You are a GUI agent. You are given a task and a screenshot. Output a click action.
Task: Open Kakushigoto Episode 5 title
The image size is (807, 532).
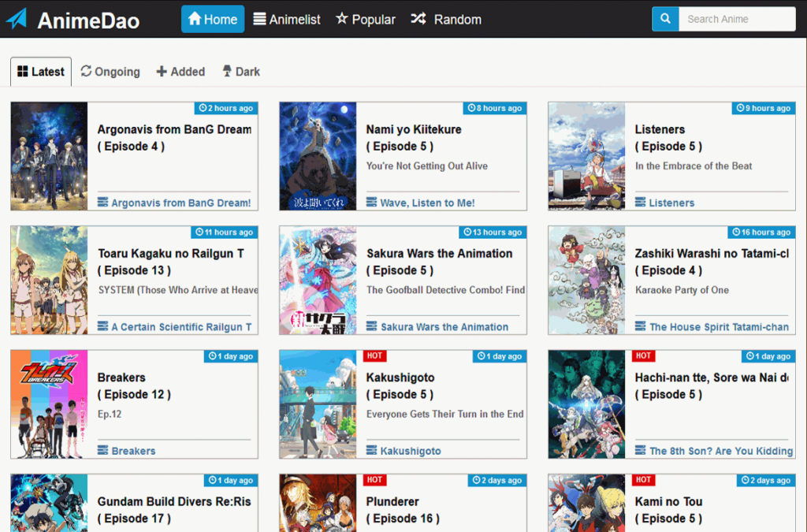pyautogui.click(x=400, y=386)
